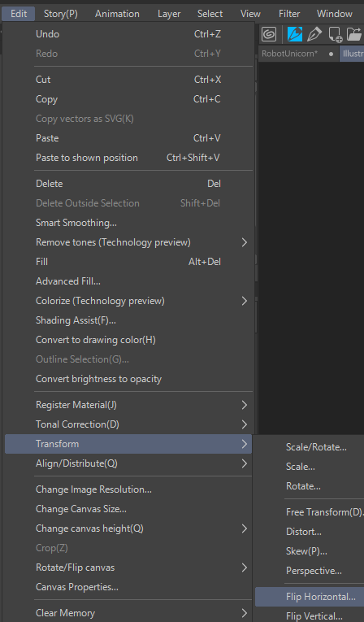Open the Clip Studio launcher icon
Screen dimensions: 364x622
pyautogui.click(x=269, y=34)
